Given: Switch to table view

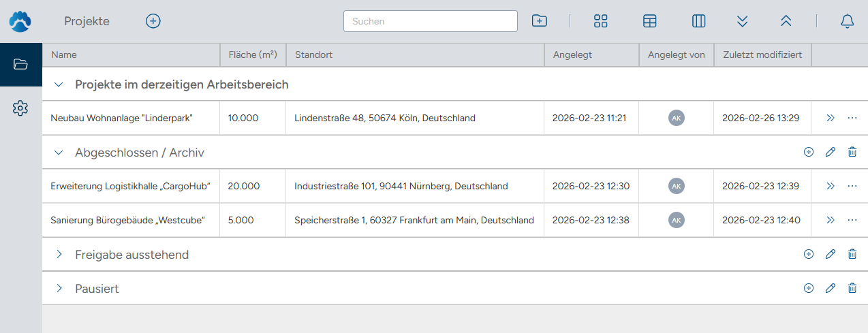Looking at the screenshot, I should (x=649, y=21).
